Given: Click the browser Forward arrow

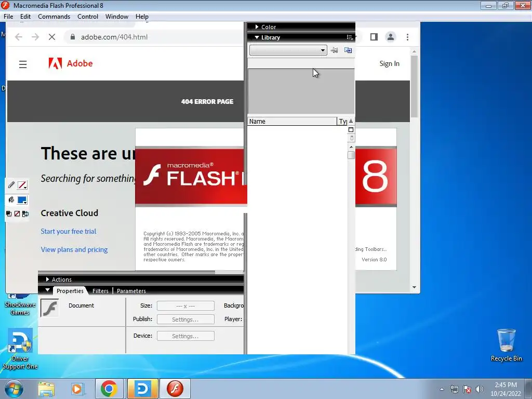Looking at the screenshot, I should click(35, 37).
